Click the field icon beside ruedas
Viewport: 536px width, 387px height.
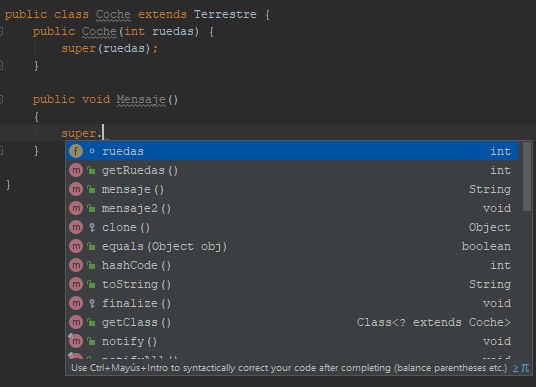point(76,151)
